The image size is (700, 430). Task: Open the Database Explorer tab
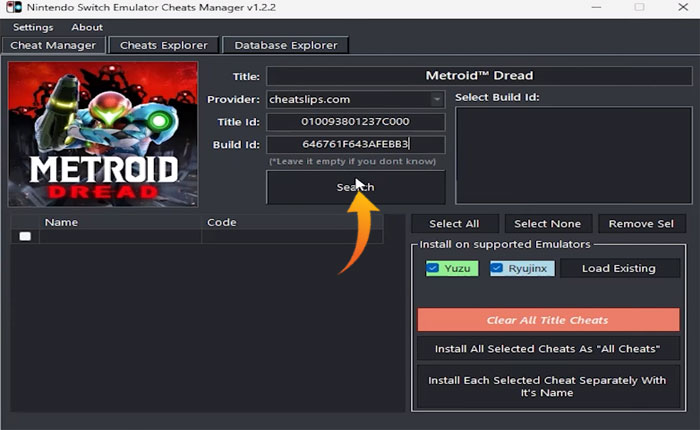(x=286, y=45)
